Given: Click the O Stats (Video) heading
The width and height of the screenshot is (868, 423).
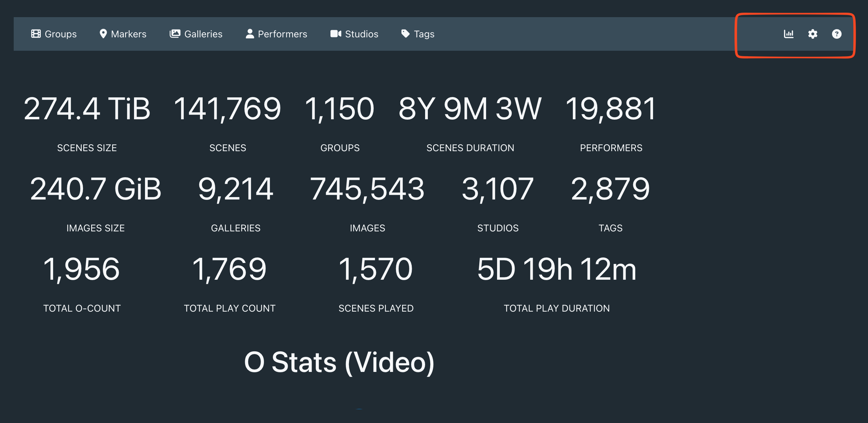Looking at the screenshot, I should click(x=339, y=362).
